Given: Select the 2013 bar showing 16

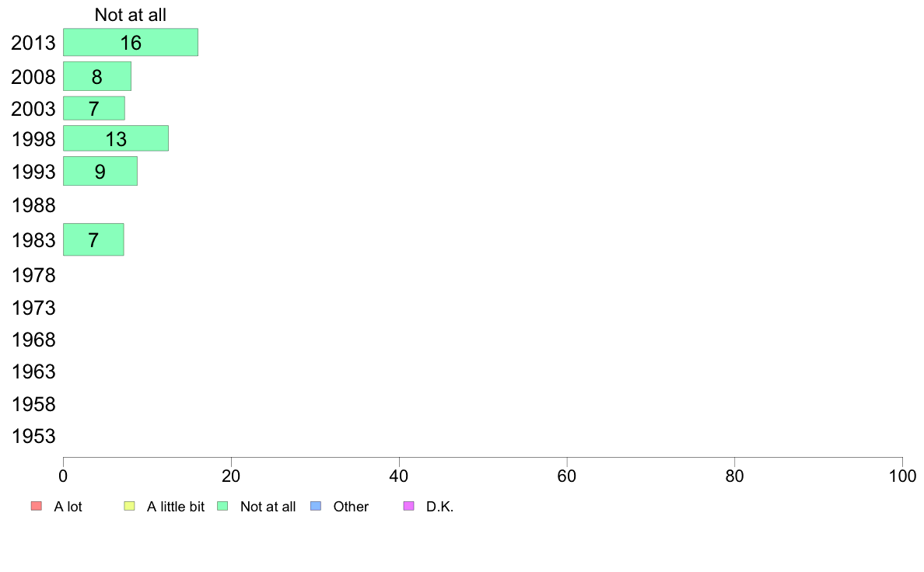Looking at the screenshot, I should tap(131, 43).
